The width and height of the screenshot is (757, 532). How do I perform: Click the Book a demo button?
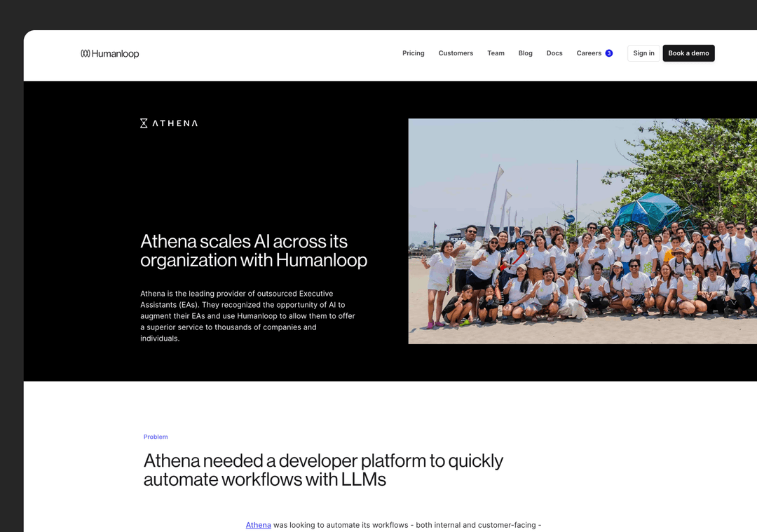688,53
